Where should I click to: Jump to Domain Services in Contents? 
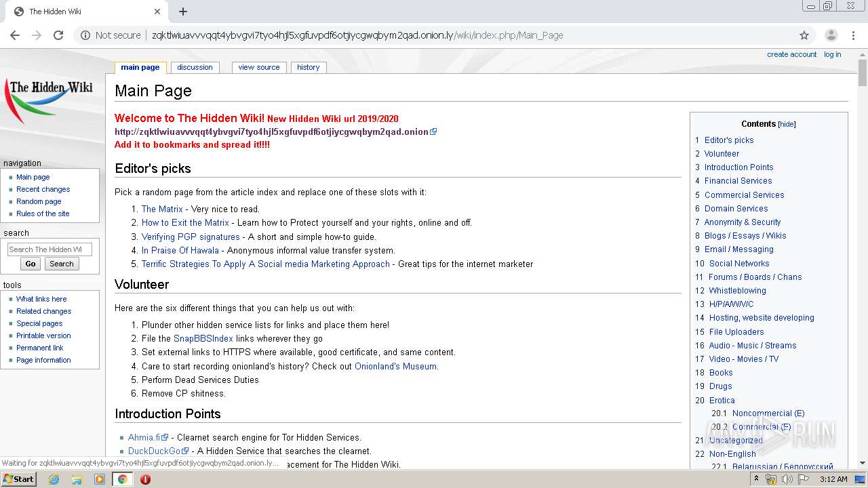pyautogui.click(x=736, y=209)
